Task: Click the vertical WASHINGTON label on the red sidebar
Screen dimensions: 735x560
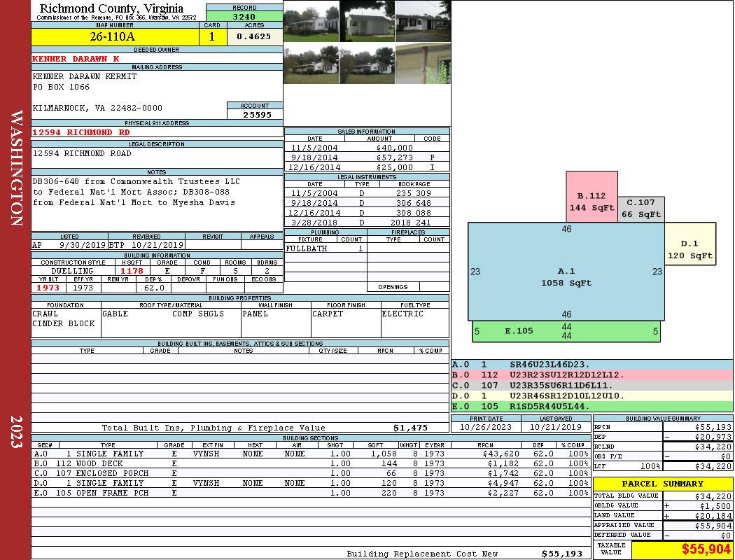Action: click(17, 168)
